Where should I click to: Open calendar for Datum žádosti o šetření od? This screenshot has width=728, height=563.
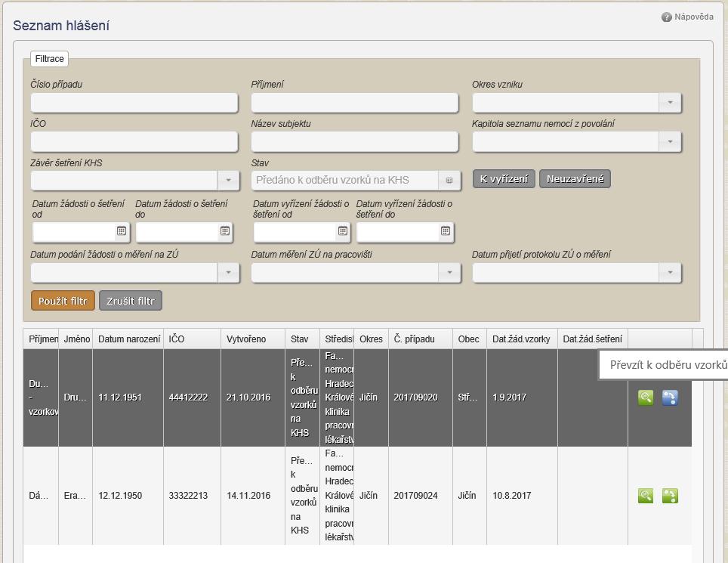(x=122, y=230)
